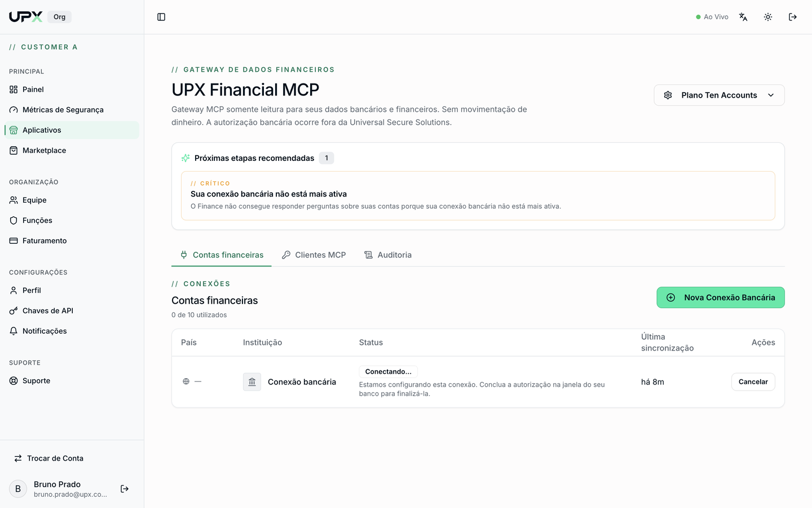
Task: Click the Instituição column header
Action: pyautogui.click(x=262, y=343)
